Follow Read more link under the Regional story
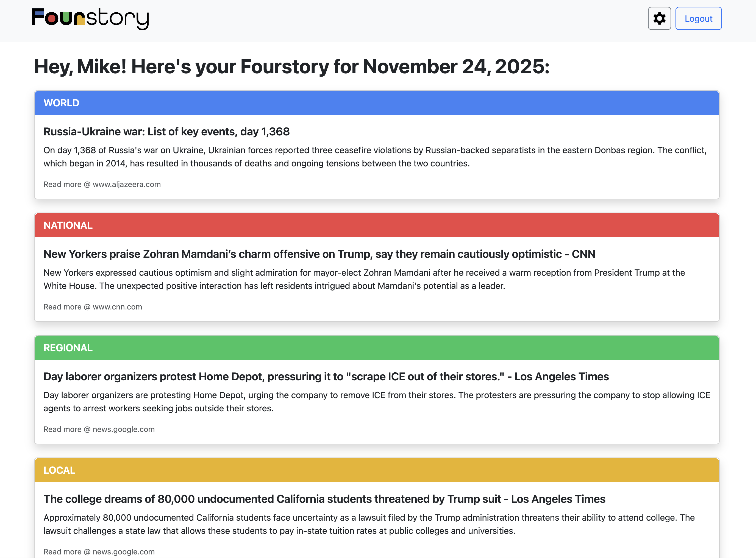This screenshot has width=756, height=558. (99, 429)
